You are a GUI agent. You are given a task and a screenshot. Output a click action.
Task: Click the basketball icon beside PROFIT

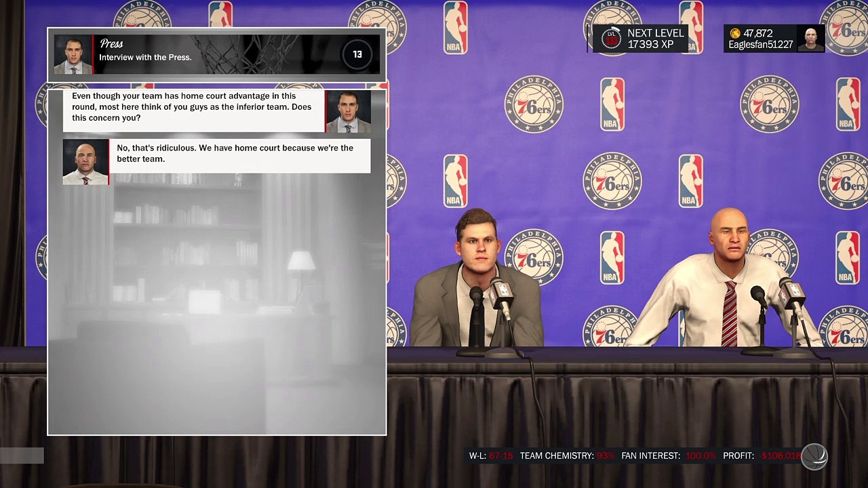click(x=814, y=457)
